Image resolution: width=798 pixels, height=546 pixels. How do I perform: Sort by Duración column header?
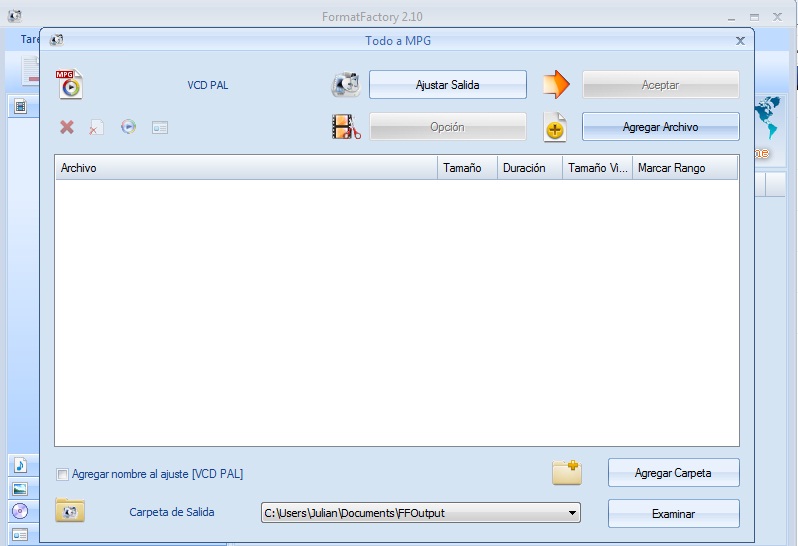coord(530,168)
